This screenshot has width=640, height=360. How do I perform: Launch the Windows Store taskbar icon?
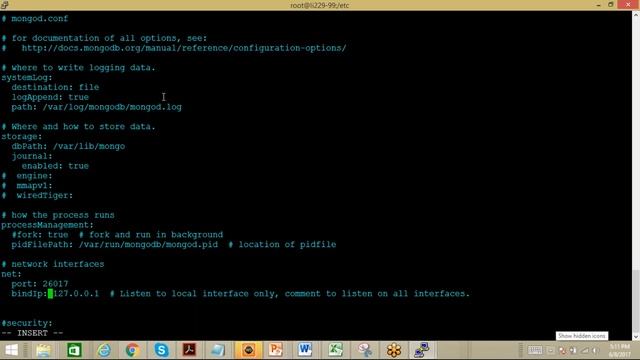(74, 350)
